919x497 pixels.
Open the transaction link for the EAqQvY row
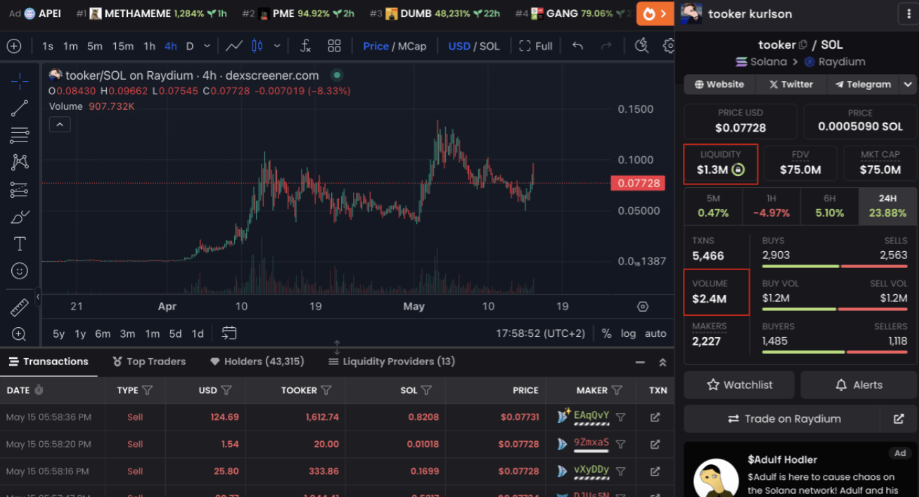(x=655, y=417)
